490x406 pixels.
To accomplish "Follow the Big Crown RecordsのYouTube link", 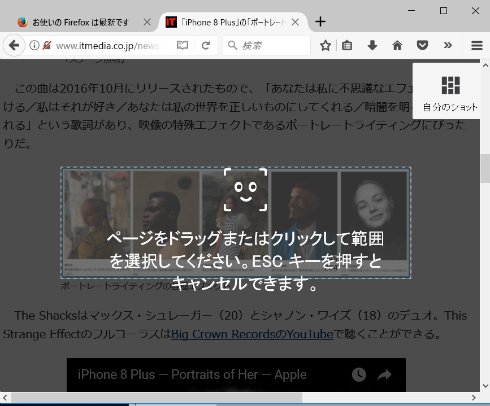I will 252,334.
